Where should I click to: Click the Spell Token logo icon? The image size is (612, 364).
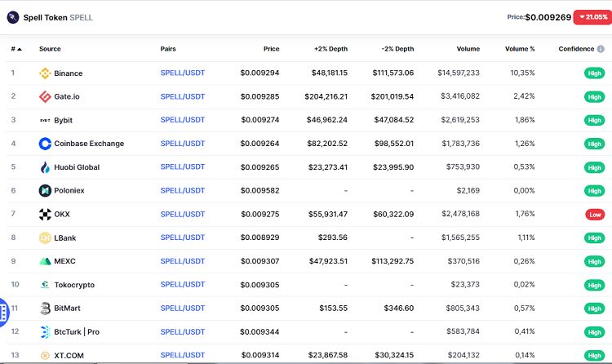click(13, 16)
